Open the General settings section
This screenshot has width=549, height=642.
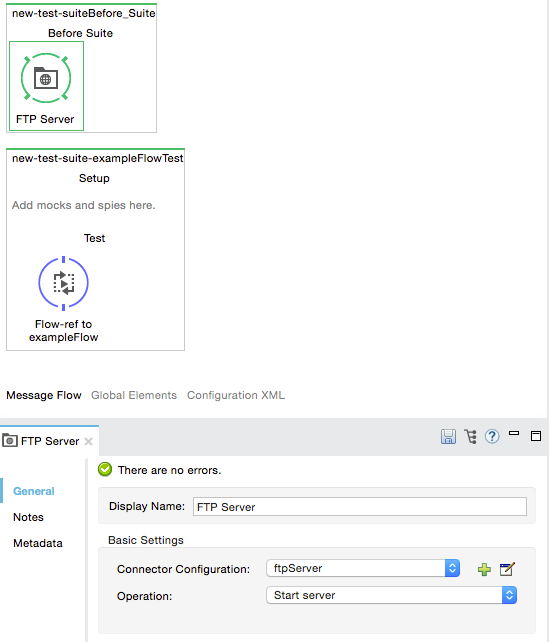[34, 491]
